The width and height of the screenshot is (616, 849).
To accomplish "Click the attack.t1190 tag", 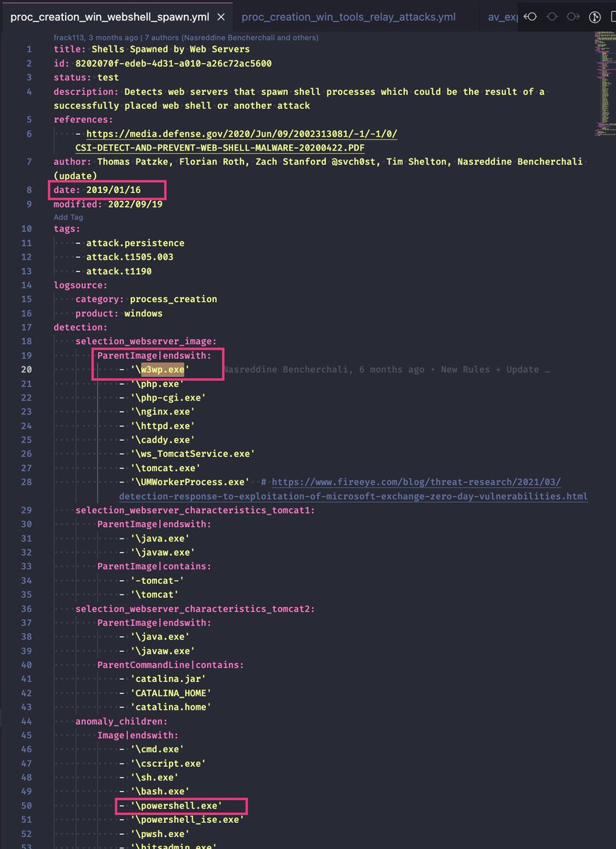I will click(x=119, y=271).
